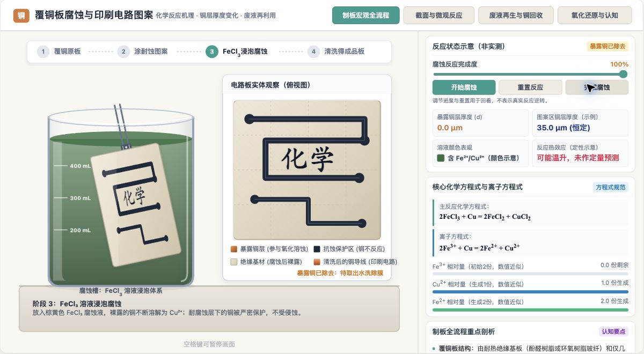
Task: Jump to step 4 清洗得成品板
Action: point(336,51)
